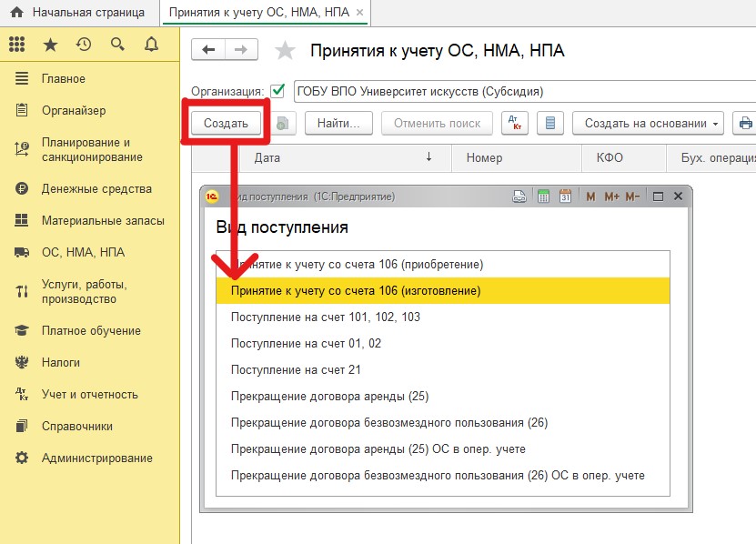The width and height of the screenshot is (756, 544).
Task: Open the Материальные запасы section
Action: 103,220
